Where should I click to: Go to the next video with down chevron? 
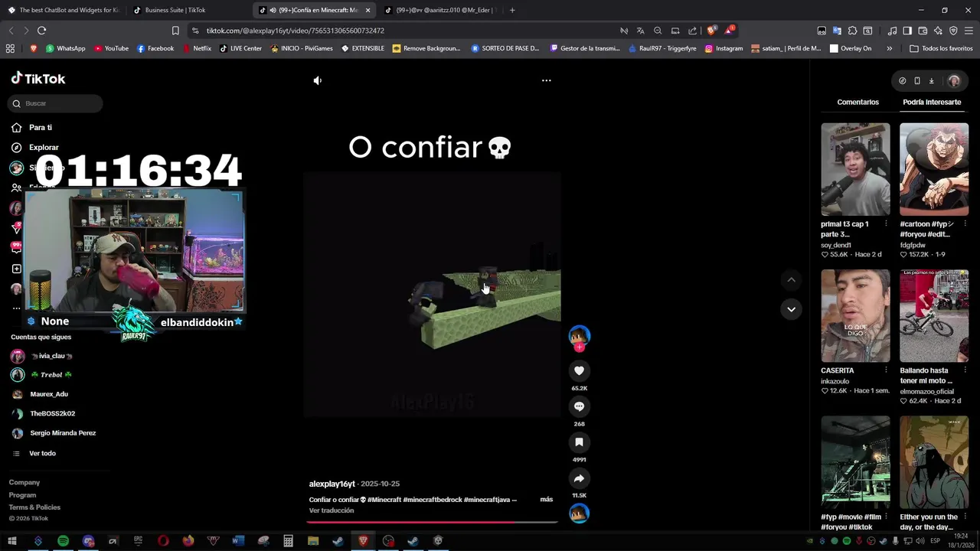791,309
